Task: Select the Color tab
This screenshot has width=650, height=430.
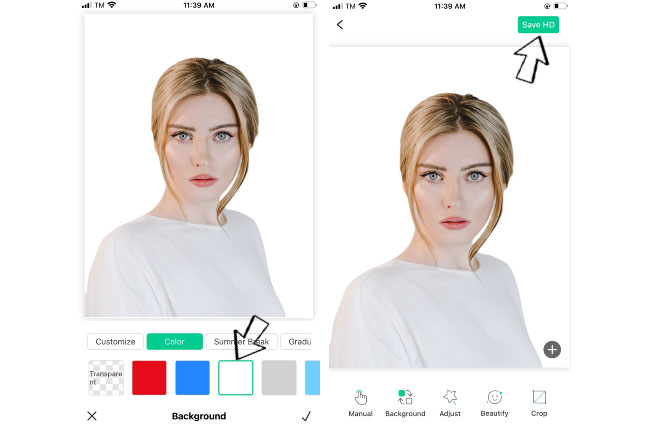Action: (x=175, y=342)
